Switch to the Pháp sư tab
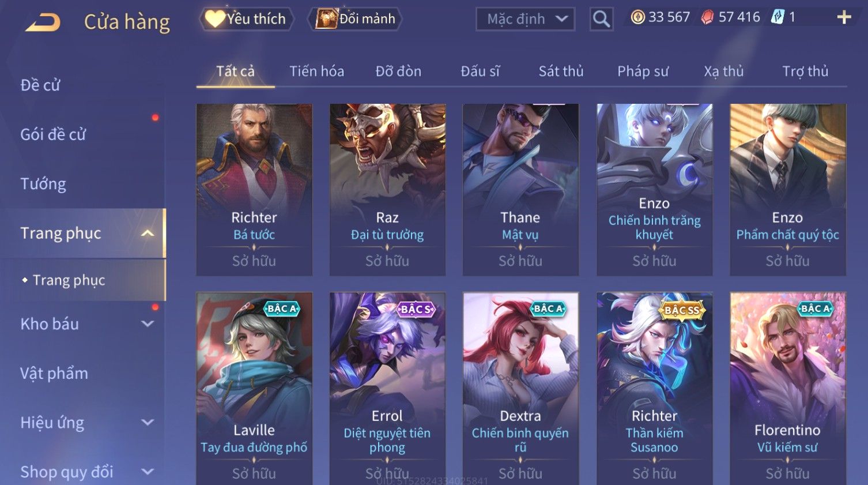Viewport: 868px width, 485px height. pos(643,72)
